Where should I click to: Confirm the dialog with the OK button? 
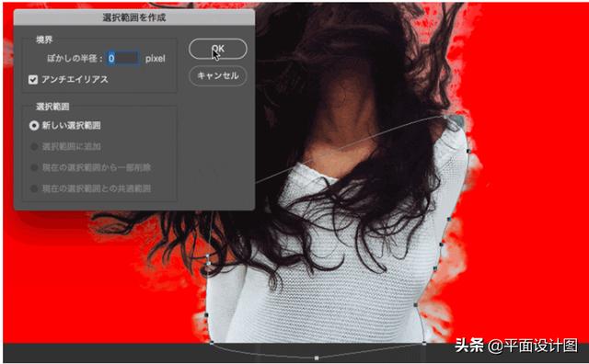click(x=218, y=49)
